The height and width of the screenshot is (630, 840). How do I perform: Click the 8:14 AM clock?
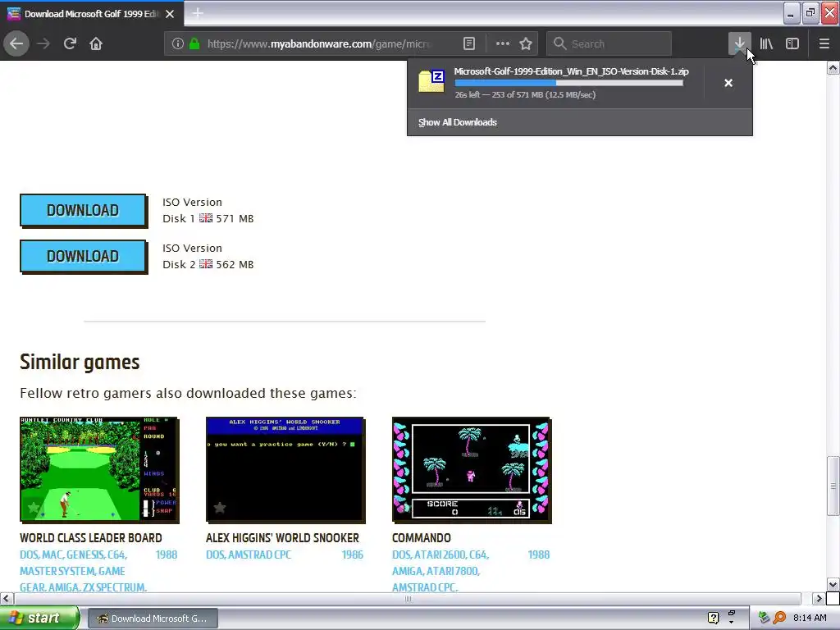click(810, 618)
